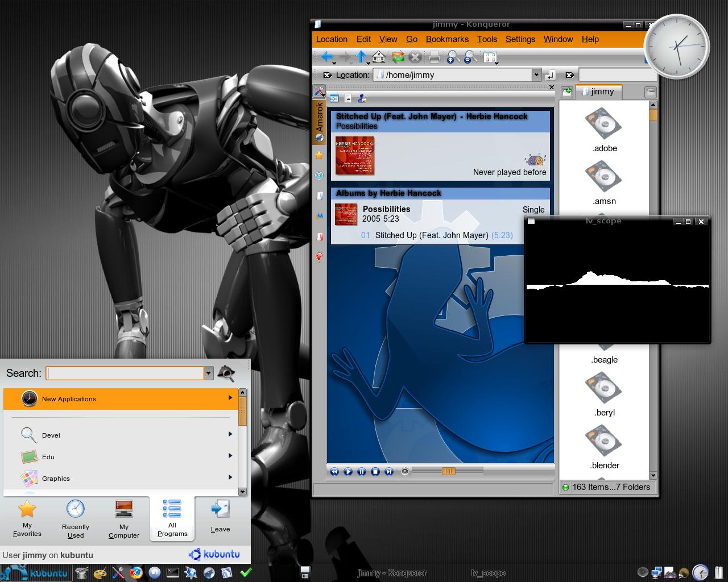Pause playback in Amarok sidebar player
The width and height of the screenshot is (728, 582).
click(x=362, y=471)
